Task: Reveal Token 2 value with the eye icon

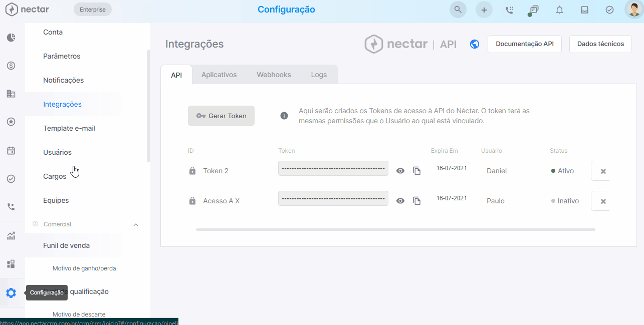Action: pyautogui.click(x=400, y=171)
